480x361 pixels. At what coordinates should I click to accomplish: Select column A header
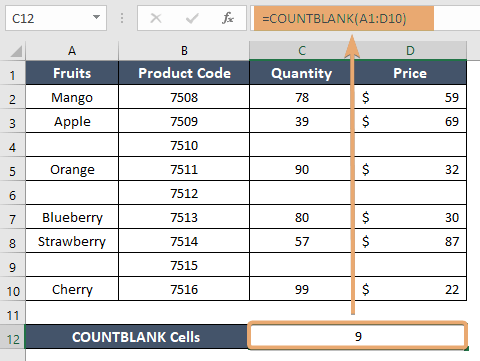tap(72, 51)
